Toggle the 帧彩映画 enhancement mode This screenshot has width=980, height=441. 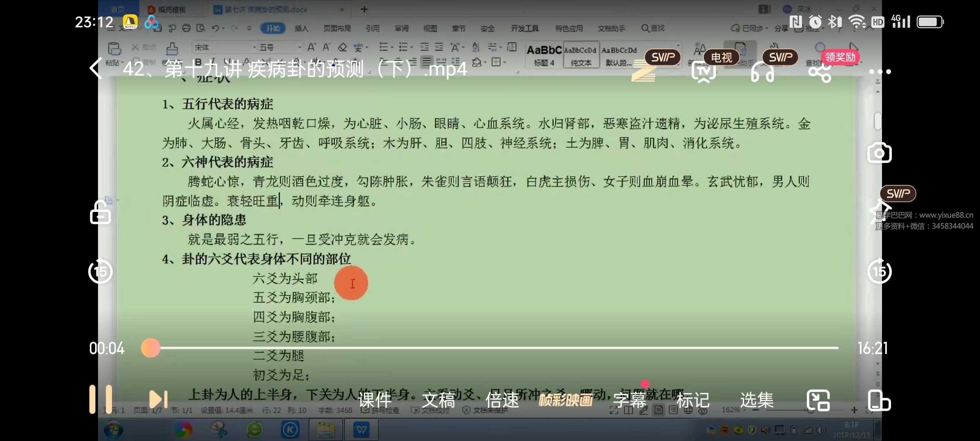click(x=566, y=400)
